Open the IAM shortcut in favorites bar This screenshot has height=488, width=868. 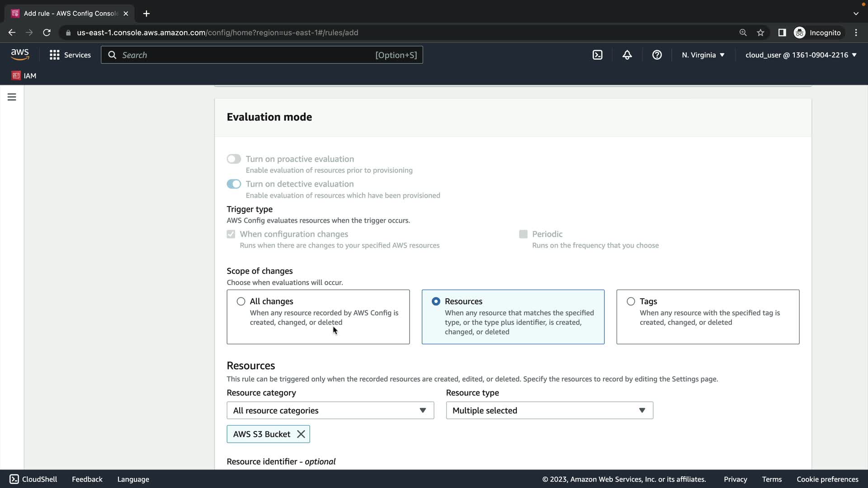tap(24, 75)
